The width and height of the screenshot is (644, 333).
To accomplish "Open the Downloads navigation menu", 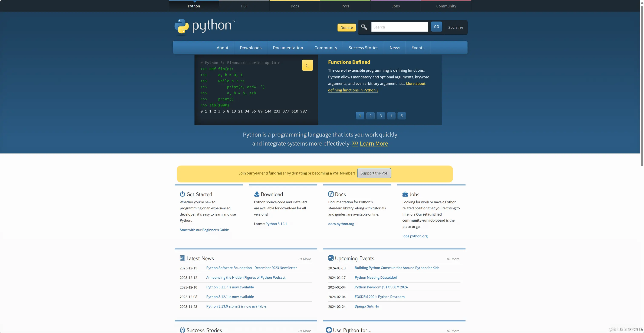I will pyautogui.click(x=250, y=48).
